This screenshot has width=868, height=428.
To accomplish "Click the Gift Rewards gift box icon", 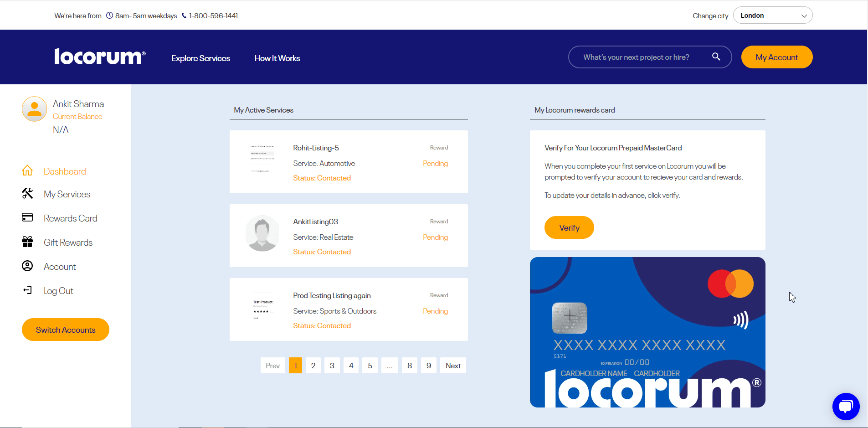I will 27,242.
